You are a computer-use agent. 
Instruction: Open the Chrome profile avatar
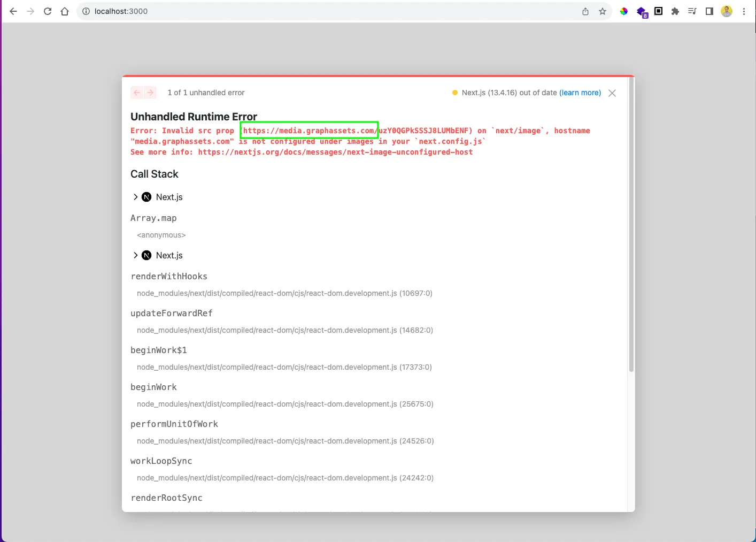click(x=727, y=11)
